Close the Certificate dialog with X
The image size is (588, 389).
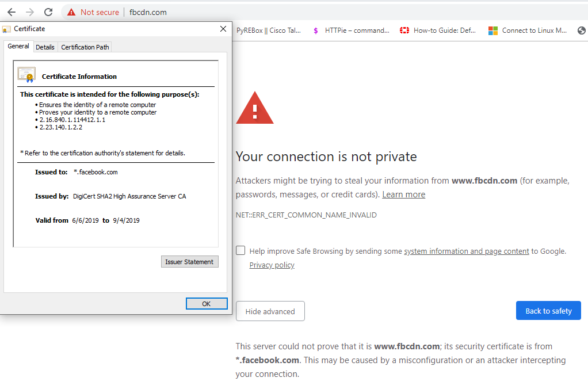coord(223,29)
